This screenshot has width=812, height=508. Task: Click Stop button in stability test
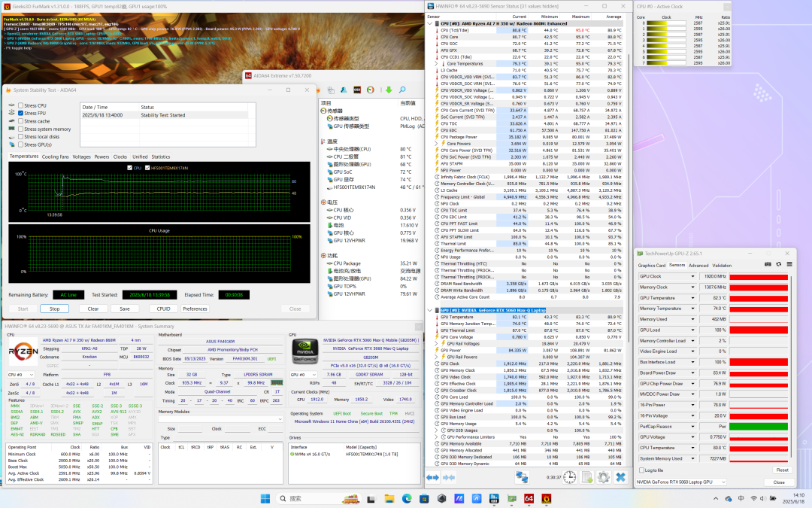(x=54, y=309)
